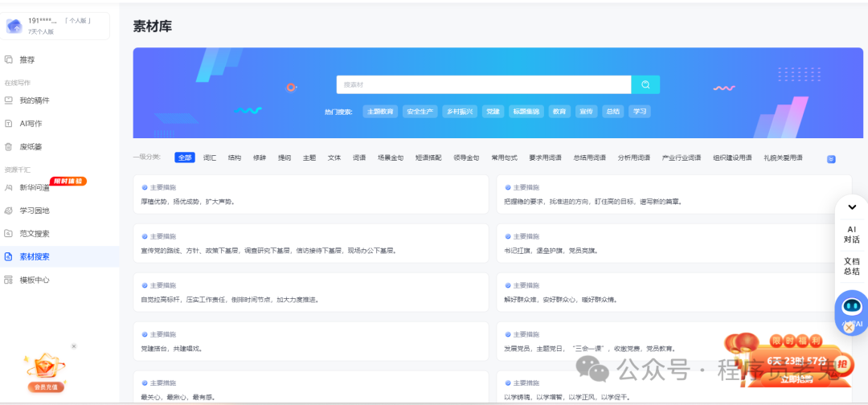The width and height of the screenshot is (868, 405).
Task: Open the card starting 发展党员，主题党日
Action: (x=674, y=342)
